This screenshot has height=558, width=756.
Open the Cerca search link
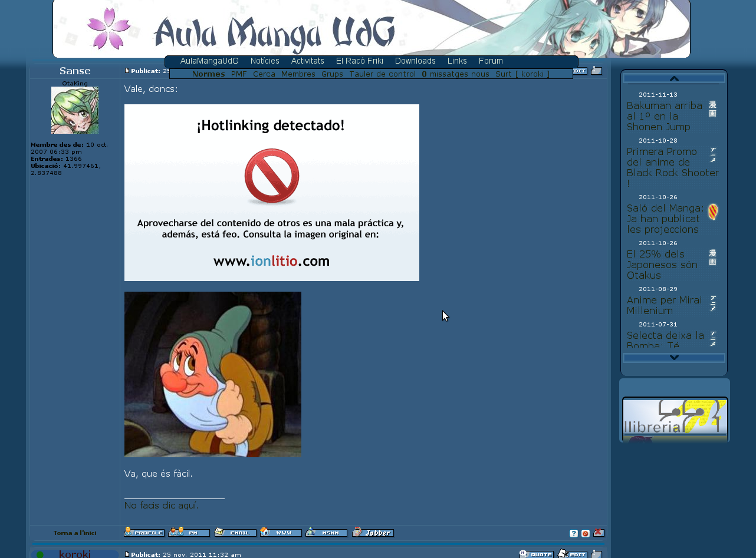[x=264, y=74]
